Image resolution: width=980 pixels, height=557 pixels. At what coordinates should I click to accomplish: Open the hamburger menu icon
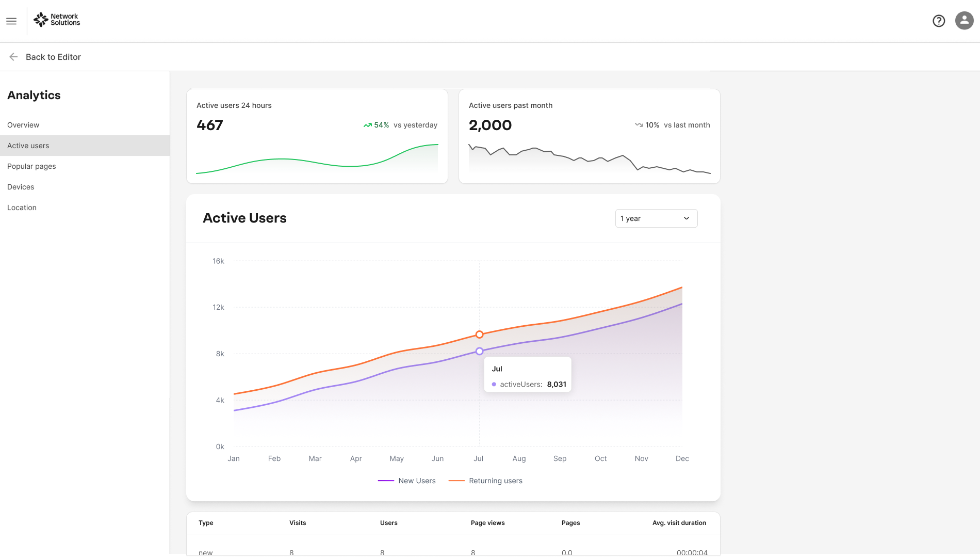click(x=11, y=21)
